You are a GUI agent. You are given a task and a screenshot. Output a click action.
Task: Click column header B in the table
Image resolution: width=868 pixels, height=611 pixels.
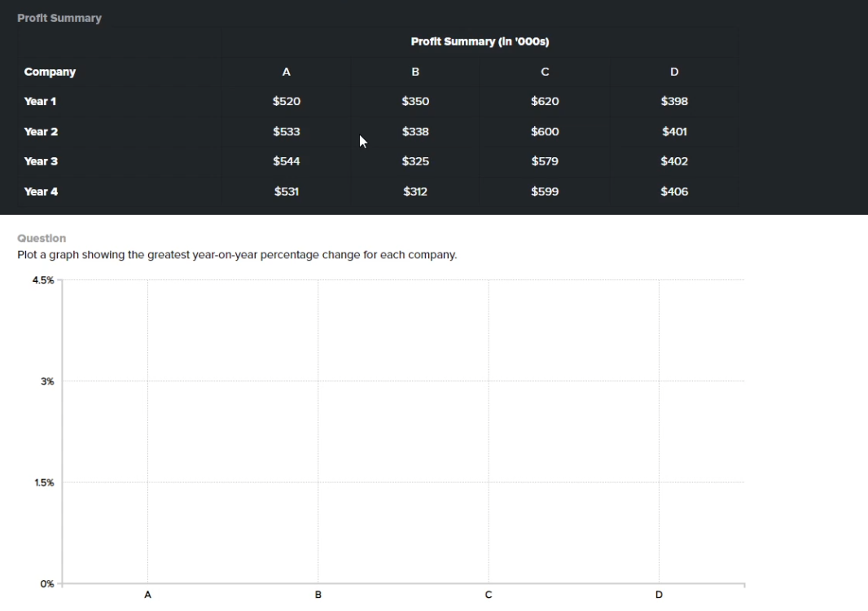(x=415, y=72)
